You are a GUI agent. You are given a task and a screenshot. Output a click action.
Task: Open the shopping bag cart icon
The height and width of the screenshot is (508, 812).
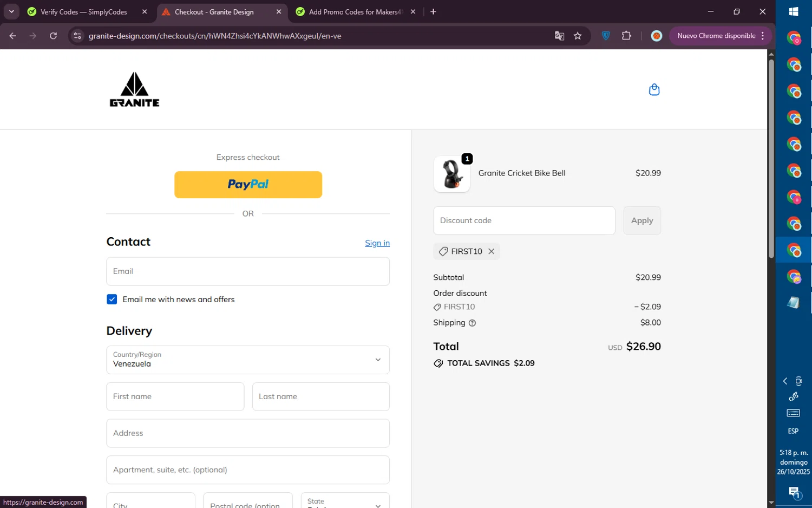654,89
